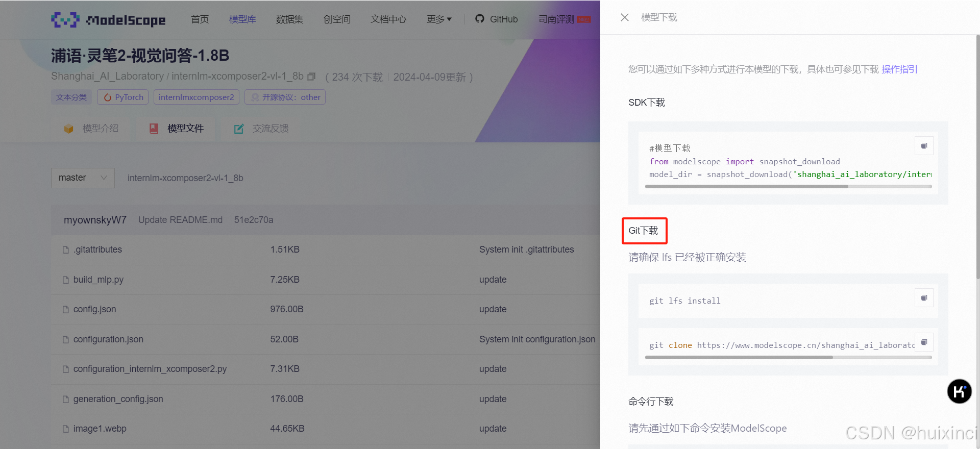Click the 命令行下载 heading

coord(651,402)
